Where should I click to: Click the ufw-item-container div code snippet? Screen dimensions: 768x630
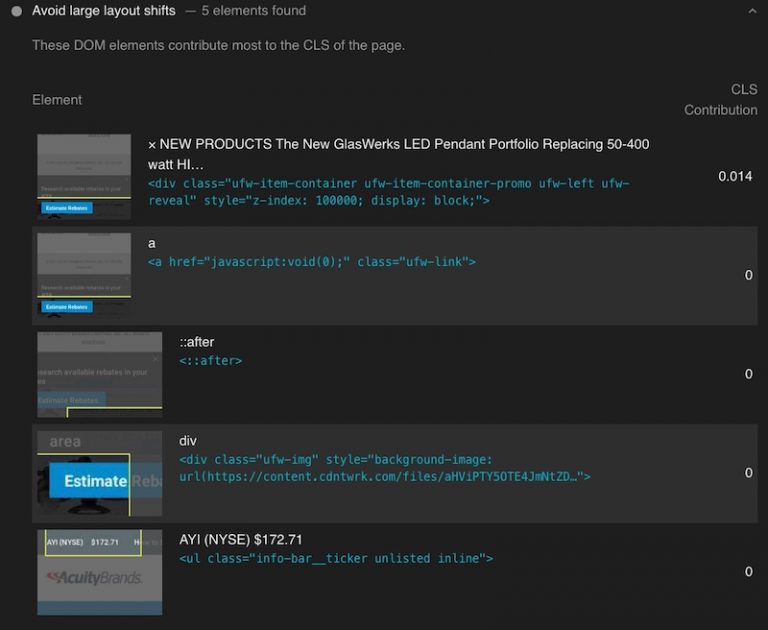[388, 192]
